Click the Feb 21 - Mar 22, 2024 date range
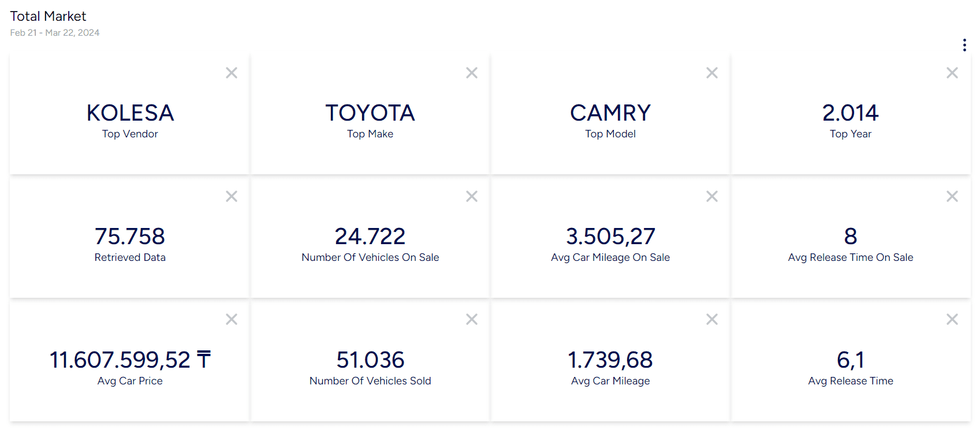The width and height of the screenshot is (980, 430). click(55, 33)
